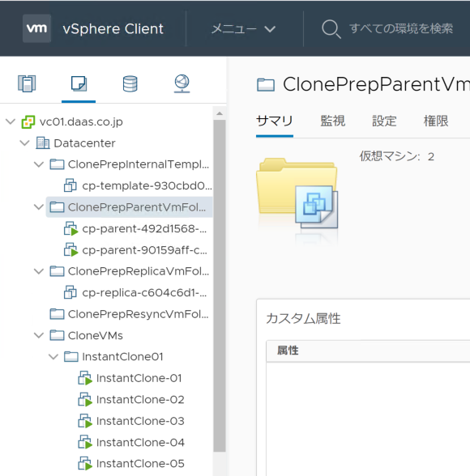The height and width of the screenshot is (476, 470).
Task: Collapse the CloneVMs folder node
Action: click(39, 335)
